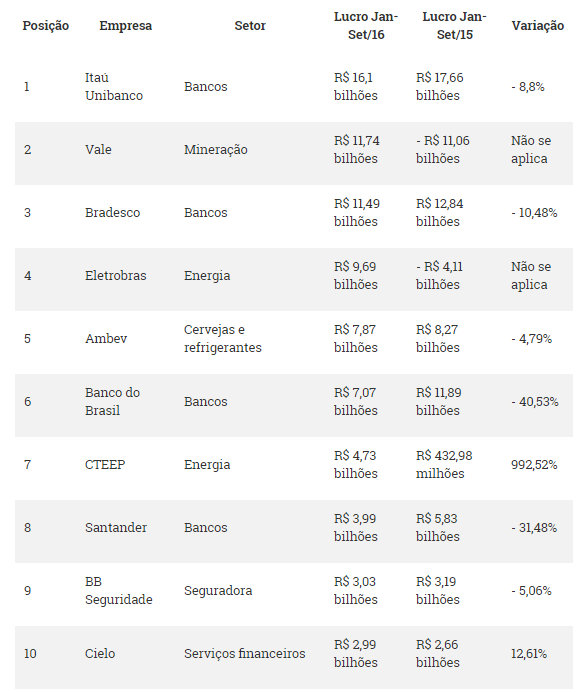Click the Mineração sector cell

click(215, 150)
